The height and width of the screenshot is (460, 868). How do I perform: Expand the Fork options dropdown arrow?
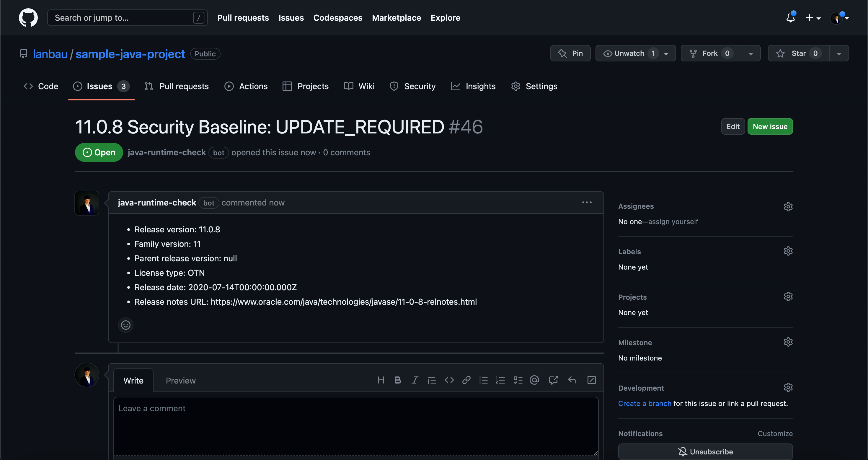pyautogui.click(x=750, y=53)
